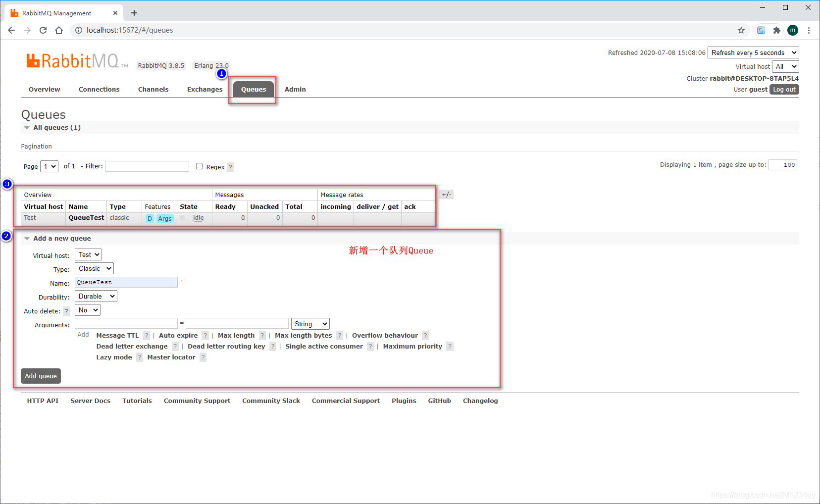This screenshot has height=504, width=820.
Task: Open the GitHub footer link
Action: tap(440, 401)
